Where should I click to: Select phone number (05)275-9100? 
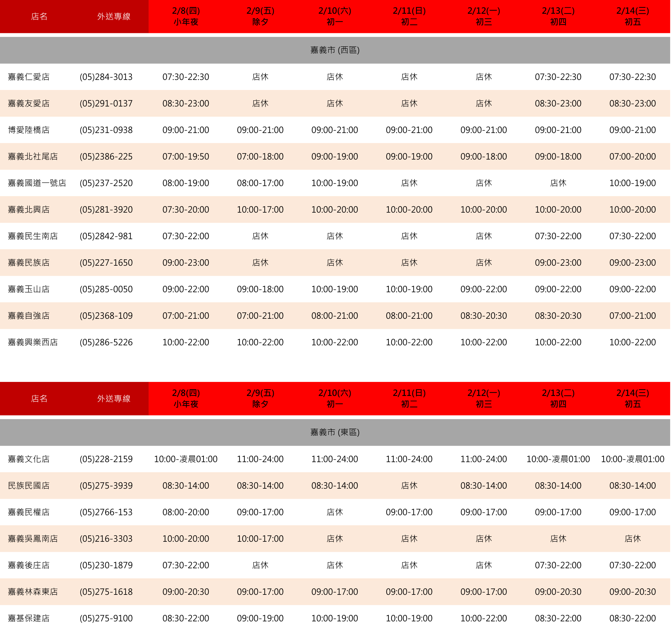click(106, 618)
